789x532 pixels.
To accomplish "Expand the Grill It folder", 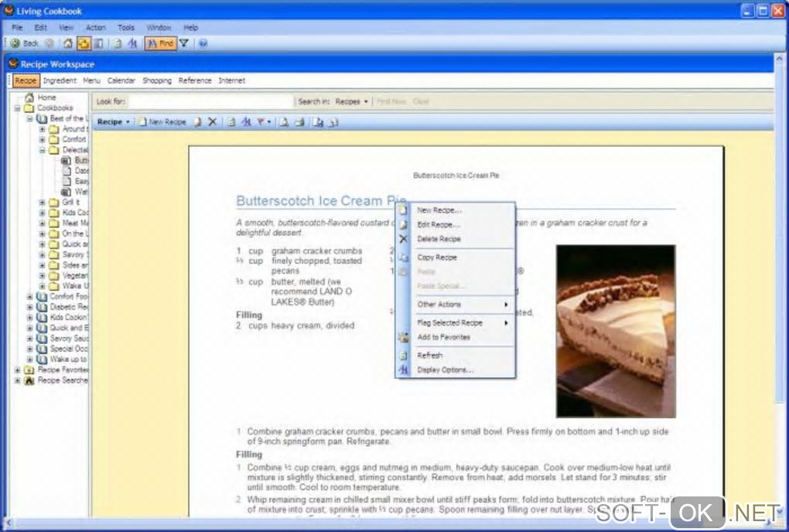I will click(x=43, y=202).
